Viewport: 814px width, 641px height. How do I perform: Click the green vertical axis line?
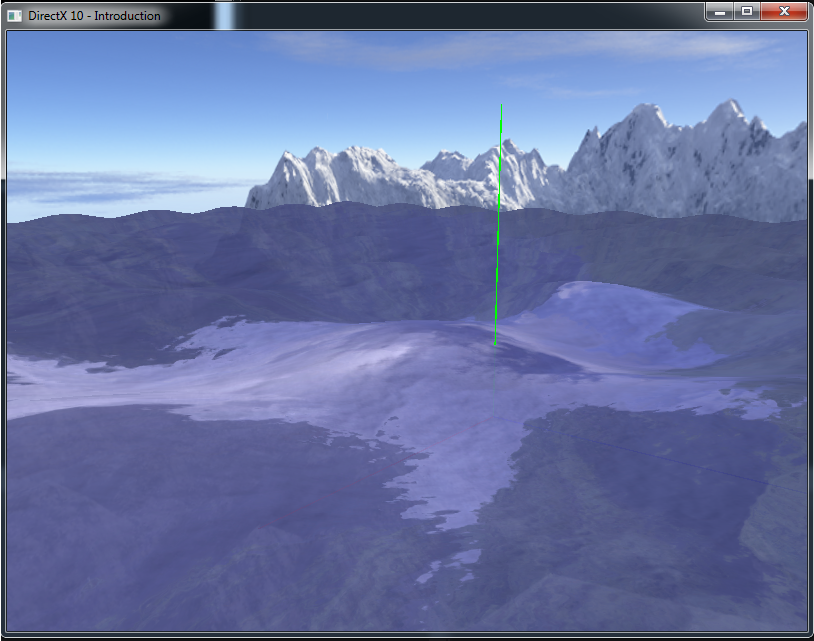pos(498,224)
